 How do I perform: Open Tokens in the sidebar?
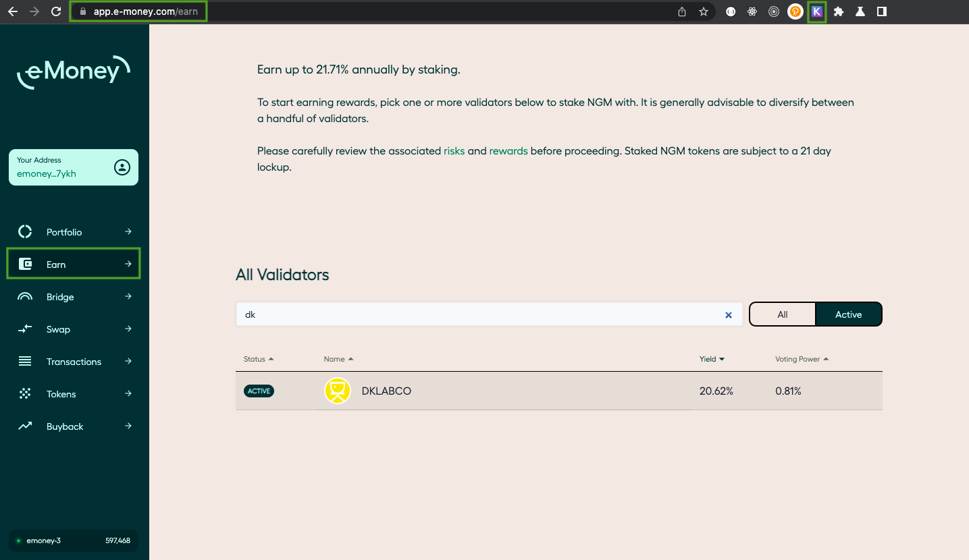(74, 394)
